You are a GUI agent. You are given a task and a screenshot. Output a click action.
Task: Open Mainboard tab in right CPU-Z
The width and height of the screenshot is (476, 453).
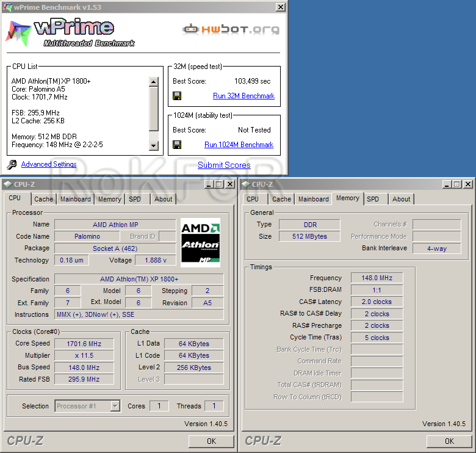(x=314, y=199)
